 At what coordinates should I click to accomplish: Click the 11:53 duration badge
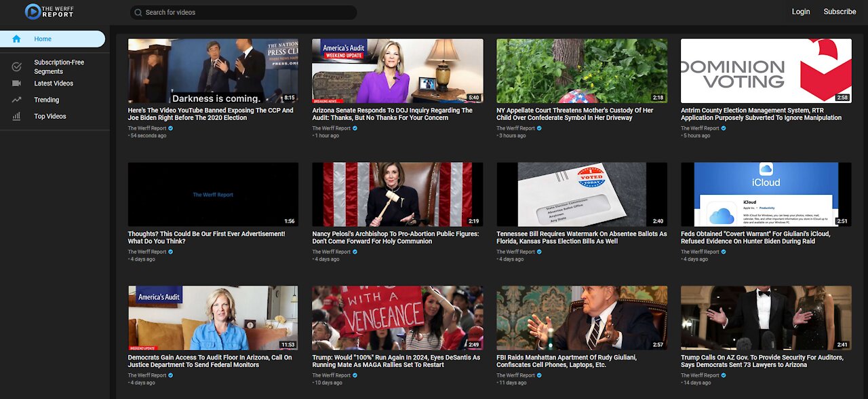(x=289, y=345)
